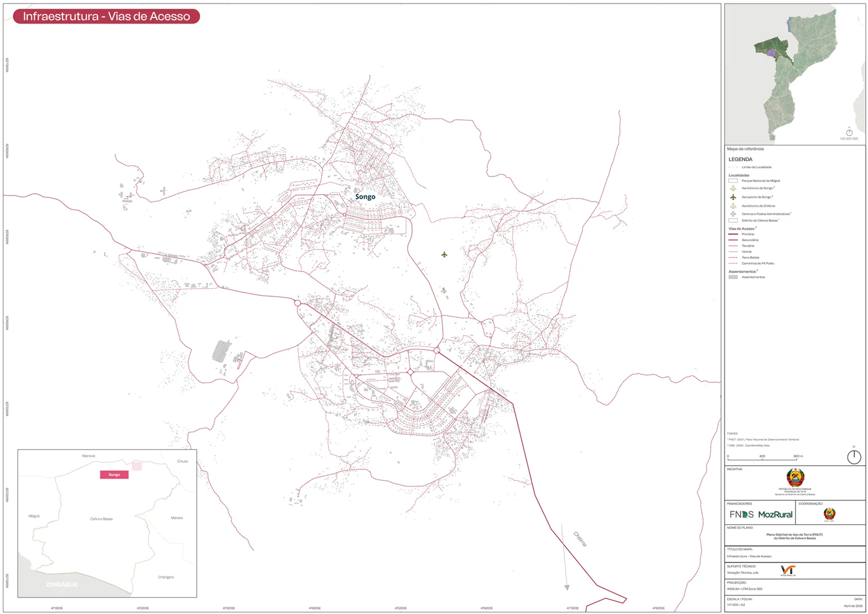
Task: Click the Chitima direction label
Action: [x=580, y=539]
